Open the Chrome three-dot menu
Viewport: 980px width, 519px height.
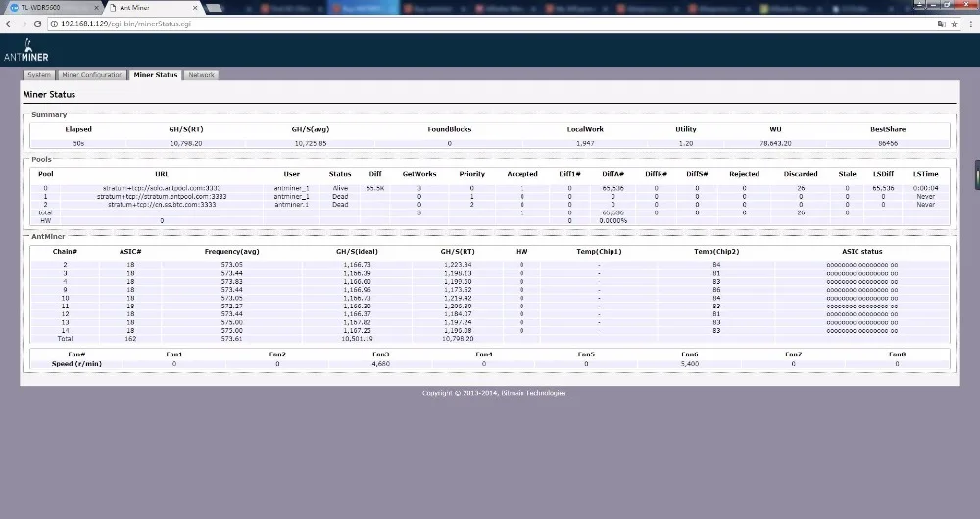point(970,24)
